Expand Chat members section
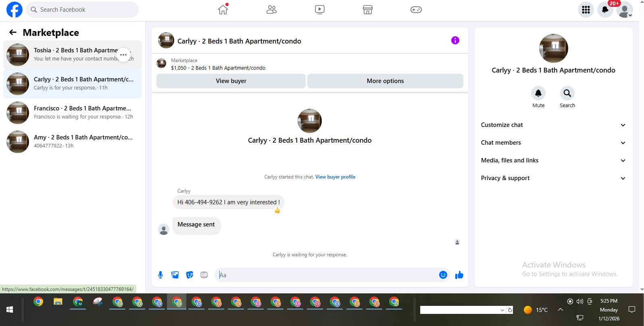Screen dimensions: 644x326 point(553,143)
